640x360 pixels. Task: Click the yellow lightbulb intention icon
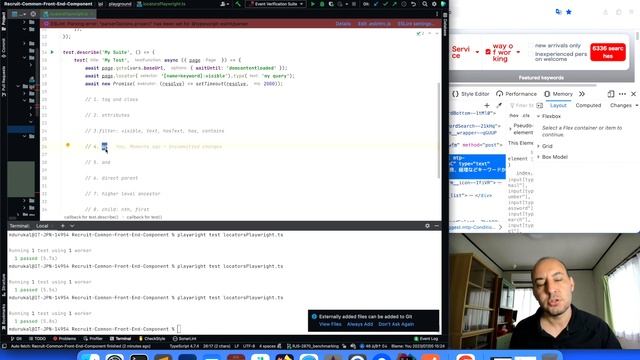(68, 145)
